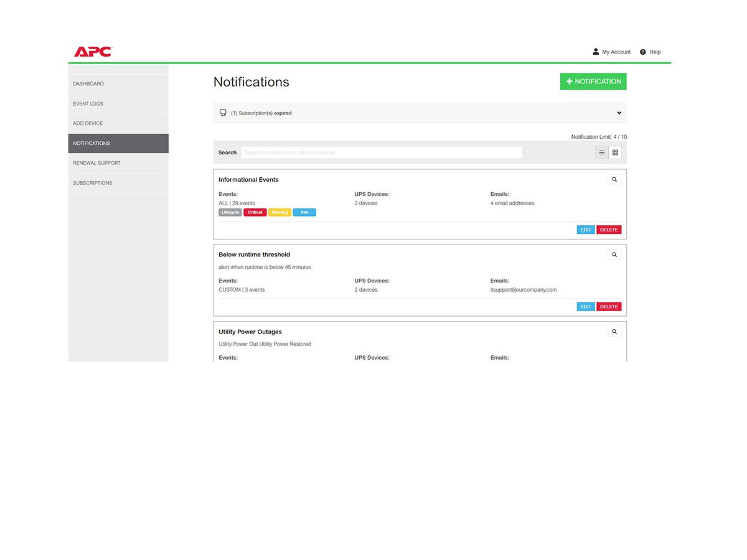This screenshot has height=560, width=747.
Task: Open Dashboard from the sidebar
Action: [88, 84]
